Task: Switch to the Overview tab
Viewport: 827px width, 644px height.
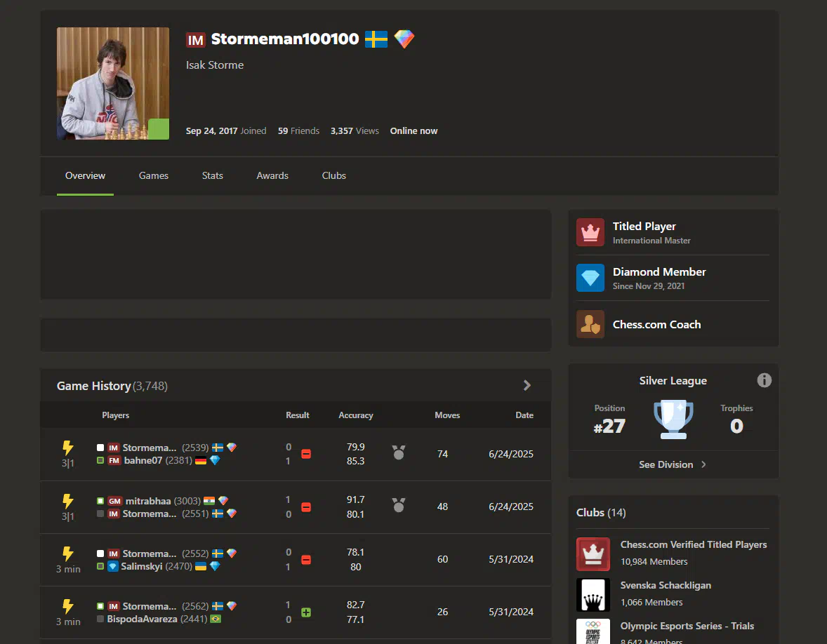Action: tap(85, 175)
